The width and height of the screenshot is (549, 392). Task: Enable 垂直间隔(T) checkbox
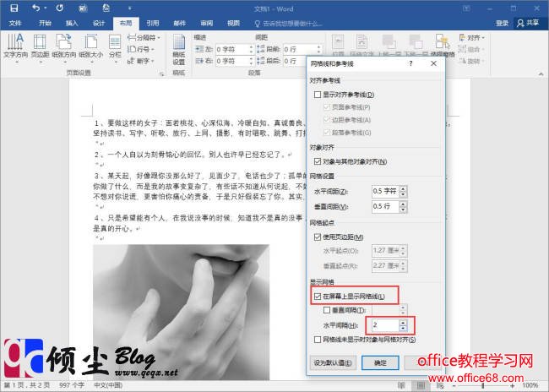pyautogui.click(x=326, y=310)
